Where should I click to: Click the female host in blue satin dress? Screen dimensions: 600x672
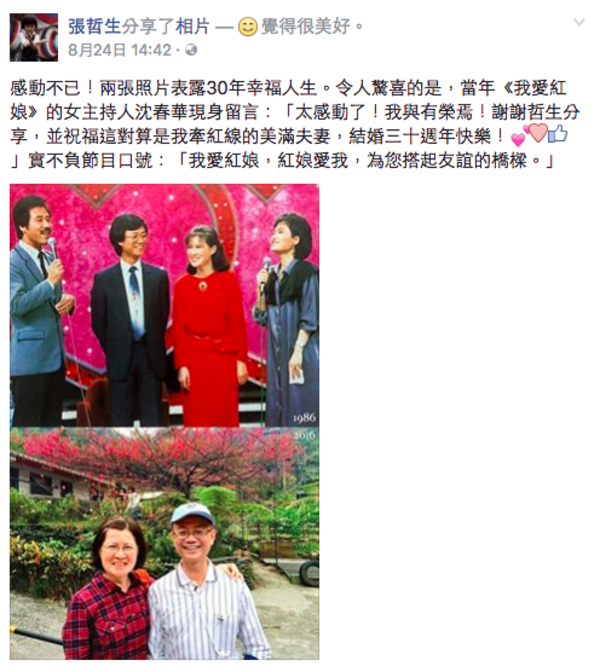[289, 319]
